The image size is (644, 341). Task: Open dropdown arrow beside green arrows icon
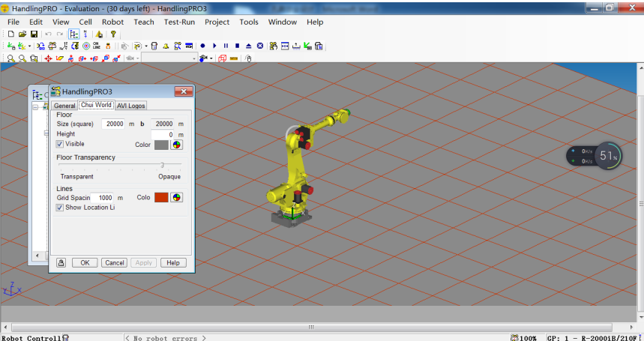tap(29, 46)
